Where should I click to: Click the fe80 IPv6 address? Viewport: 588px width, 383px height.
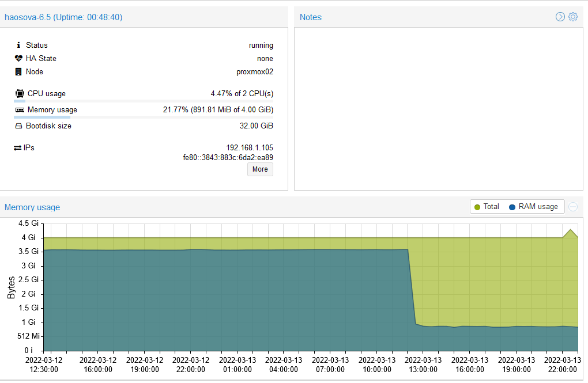(228, 157)
